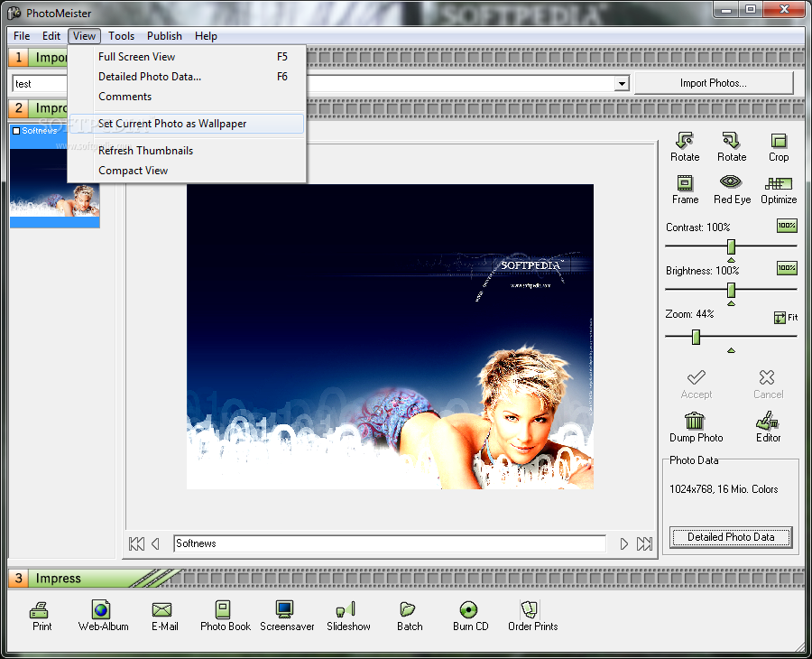Screen dimensions: 812x659
Task: Make a Screensaver from photos
Action: click(284, 609)
